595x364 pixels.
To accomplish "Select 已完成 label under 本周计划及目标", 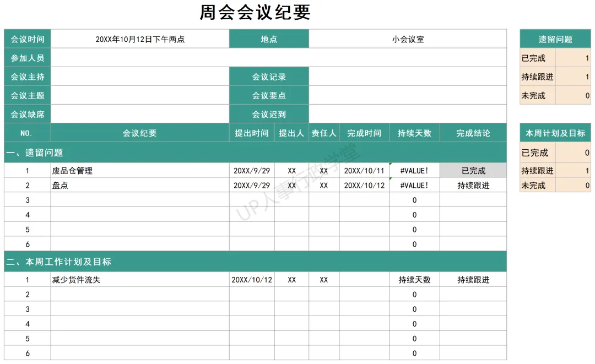I will [538, 153].
